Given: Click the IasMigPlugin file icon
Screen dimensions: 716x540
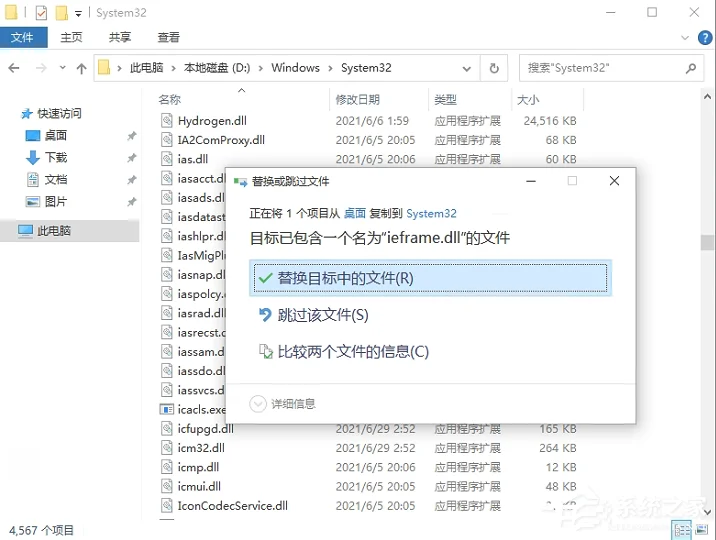Looking at the screenshot, I should 167,255.
